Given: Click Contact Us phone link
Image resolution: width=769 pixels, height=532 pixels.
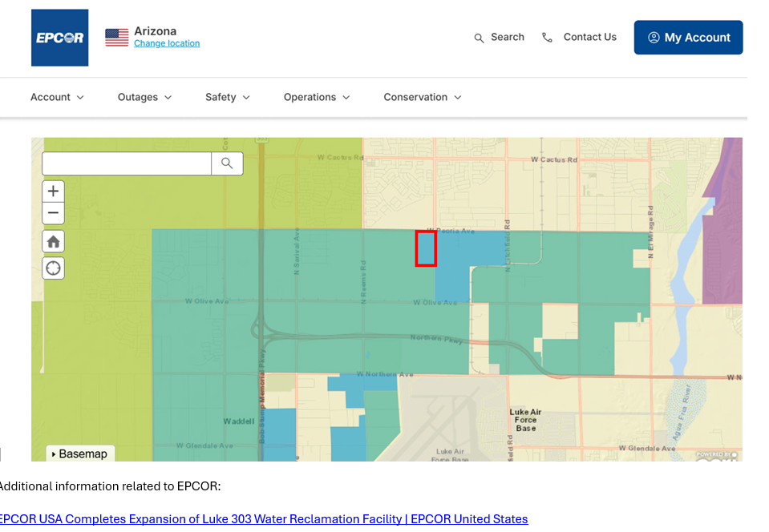Looking at the screenshot, I should pyautogui.click(x=580, y=38).
